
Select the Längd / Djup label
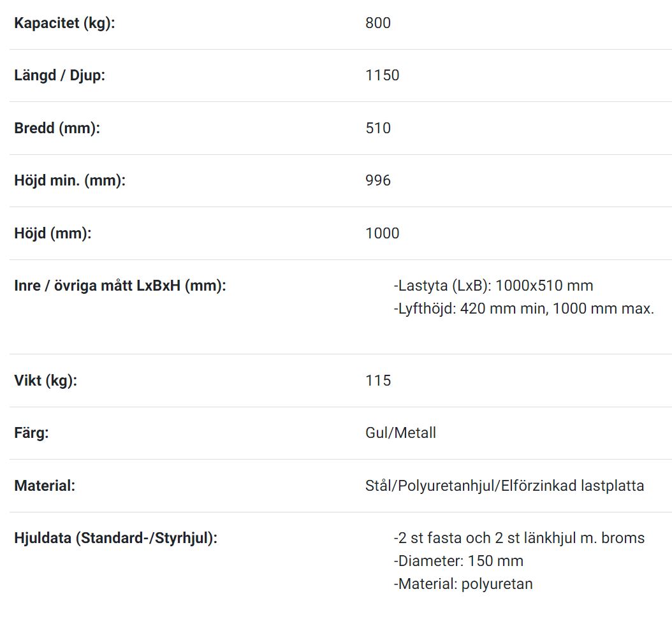coord(59,75)
